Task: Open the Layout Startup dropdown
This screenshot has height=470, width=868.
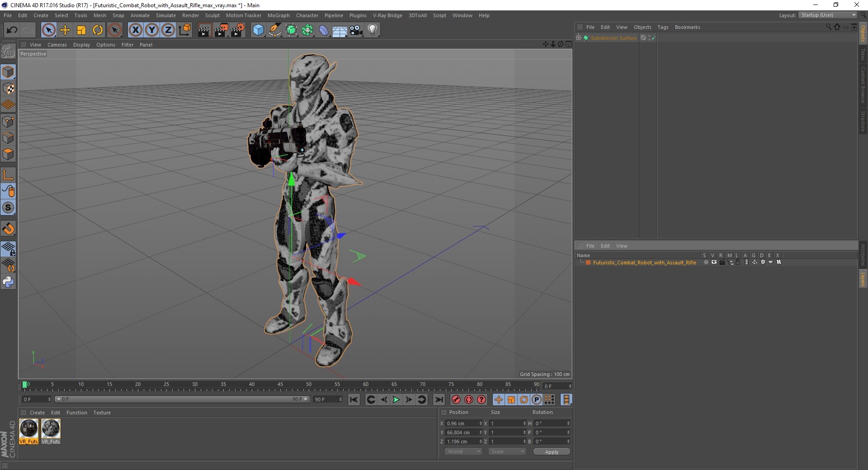Action: click(x=828, y=15)
